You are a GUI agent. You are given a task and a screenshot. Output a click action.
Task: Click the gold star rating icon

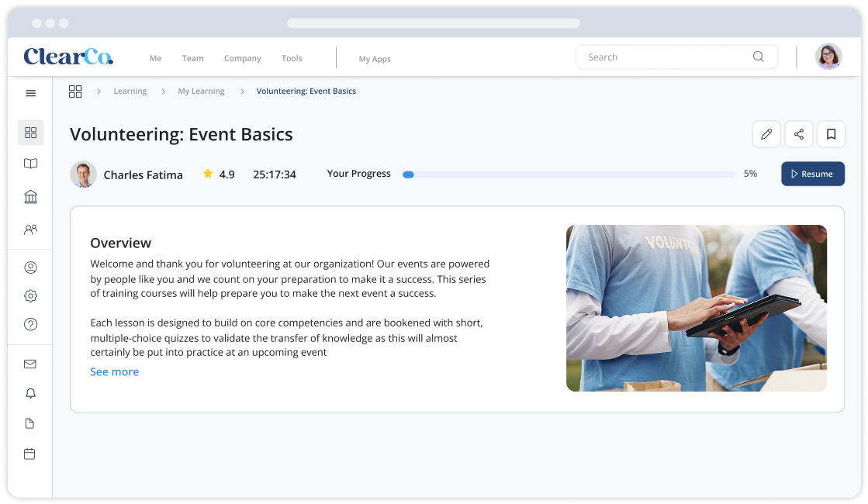[x=208, y=174]
